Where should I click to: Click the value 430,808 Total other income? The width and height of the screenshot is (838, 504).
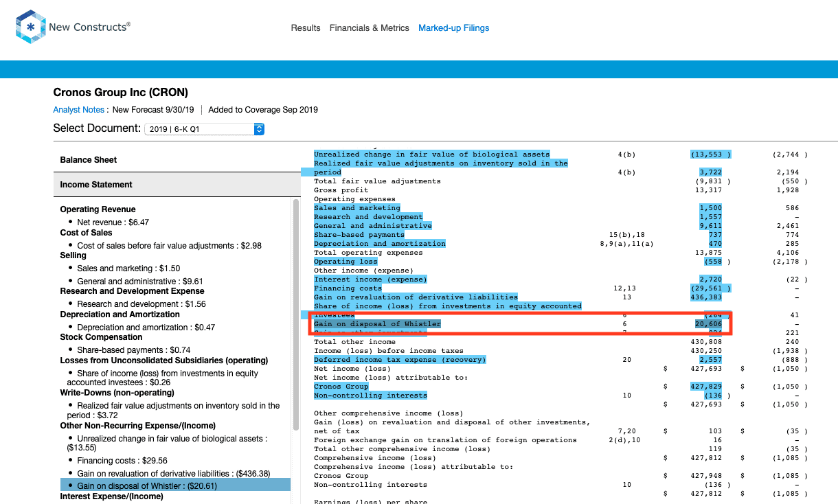pyautogui.click(x=706, y=342)
